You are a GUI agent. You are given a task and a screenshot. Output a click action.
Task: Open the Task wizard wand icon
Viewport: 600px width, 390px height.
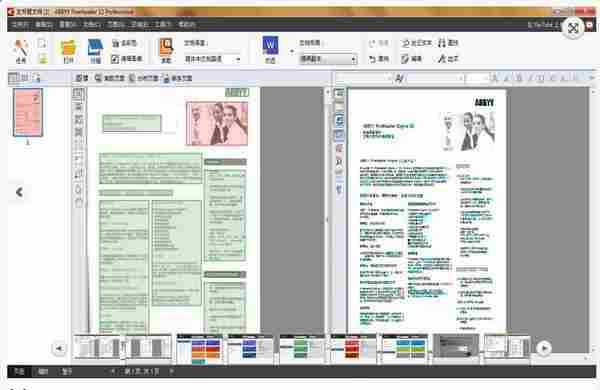click(21, 51)
